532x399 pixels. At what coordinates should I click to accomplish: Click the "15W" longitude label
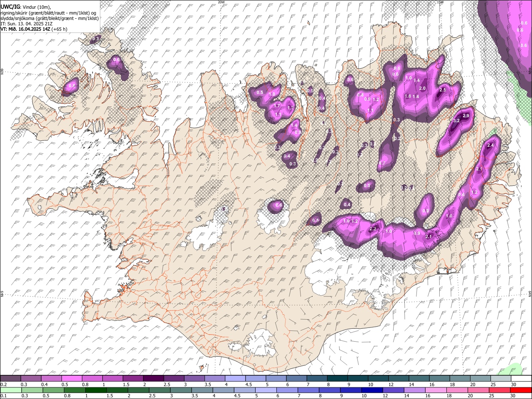pyautogui.click(x=440, y=2)
